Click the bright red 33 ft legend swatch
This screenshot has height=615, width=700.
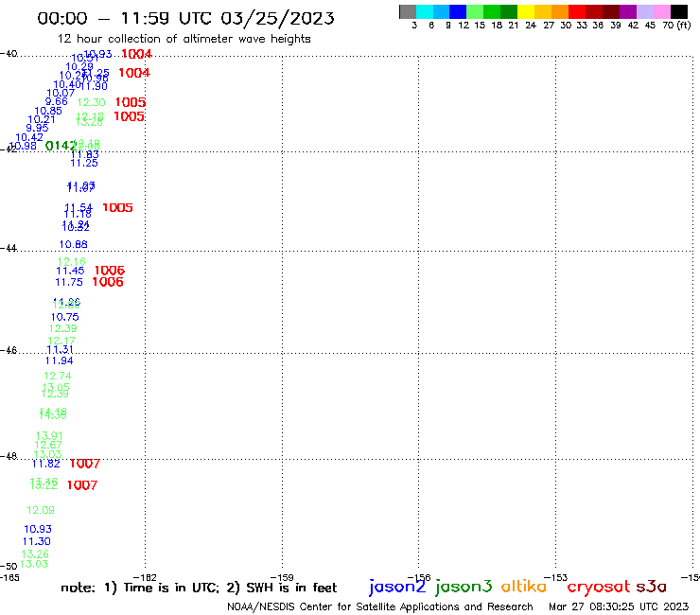click(x=577, y=11)
